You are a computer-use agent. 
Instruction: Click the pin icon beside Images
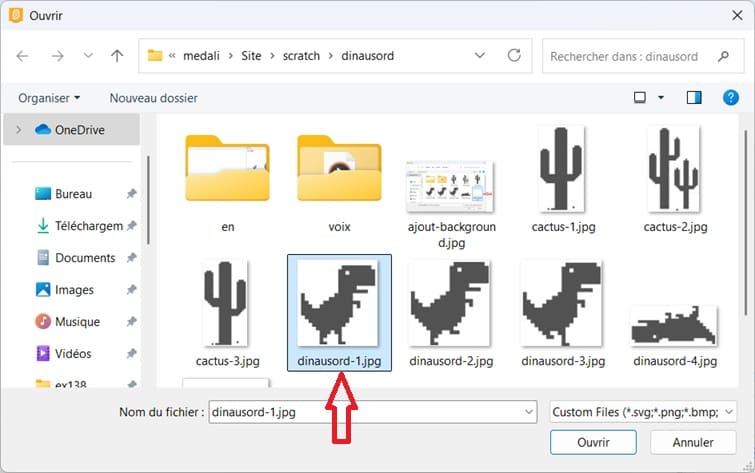tap(131, 289)
